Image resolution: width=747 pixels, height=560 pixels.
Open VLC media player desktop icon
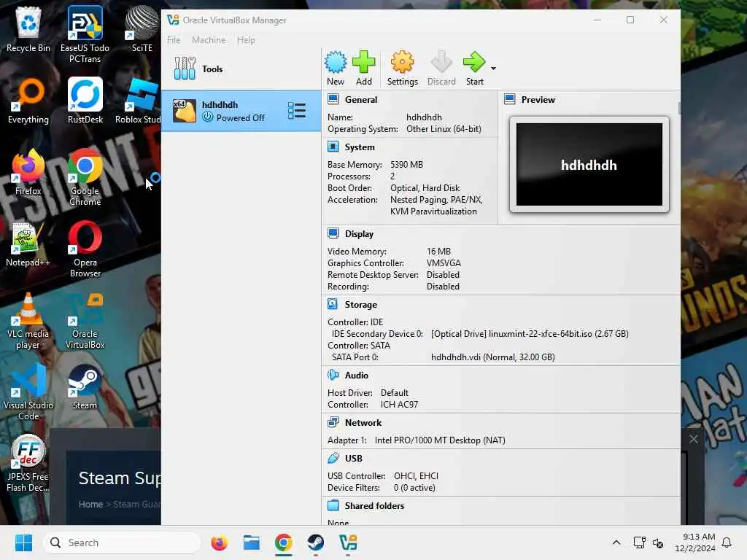28,320
